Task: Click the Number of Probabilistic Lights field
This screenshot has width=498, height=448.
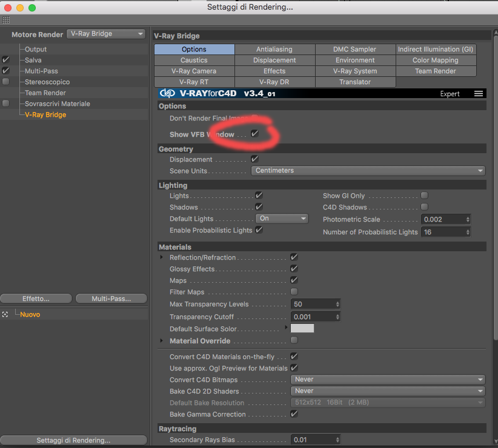Action: [x=446, y=232]
